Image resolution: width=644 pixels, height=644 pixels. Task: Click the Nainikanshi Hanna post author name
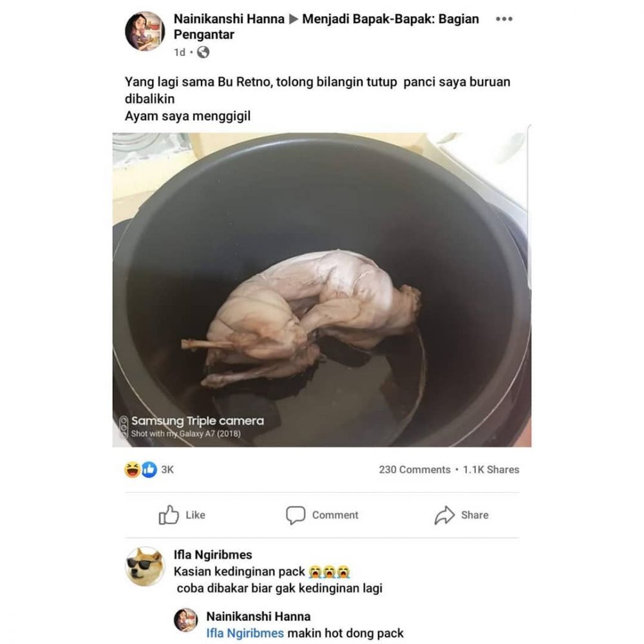coord(229,19)
